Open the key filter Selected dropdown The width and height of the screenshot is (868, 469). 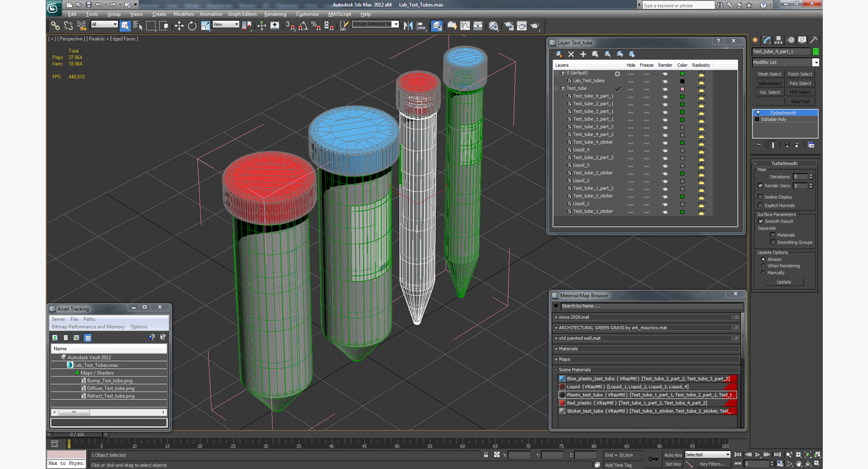[707, 455]
